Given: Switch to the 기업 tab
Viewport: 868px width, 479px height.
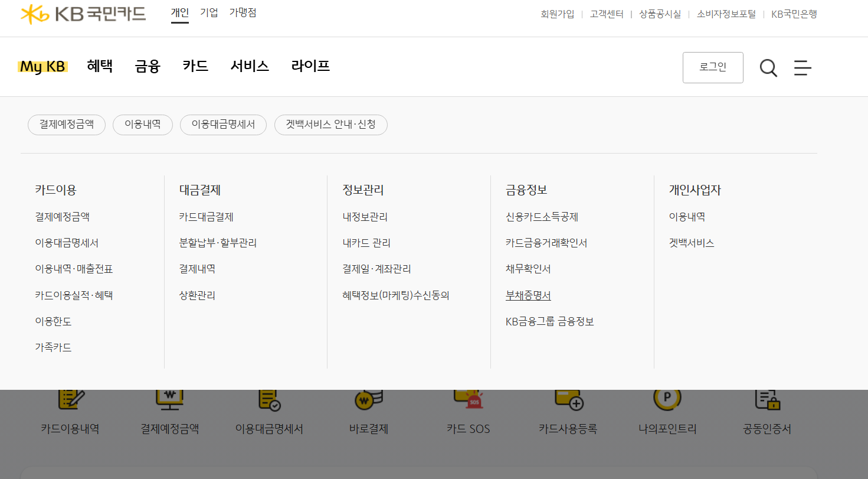Looking at the screenshot, I should click(x=209, y=12).
